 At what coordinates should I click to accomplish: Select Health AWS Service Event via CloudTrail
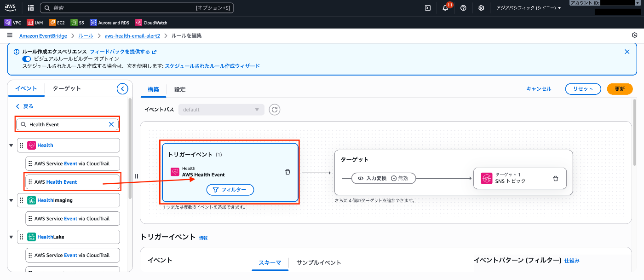click(72, 163)
